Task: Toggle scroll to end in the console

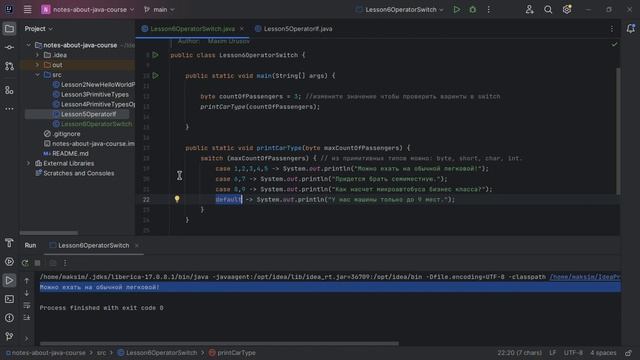Action: pyautogui.click(x=27, y=318)
